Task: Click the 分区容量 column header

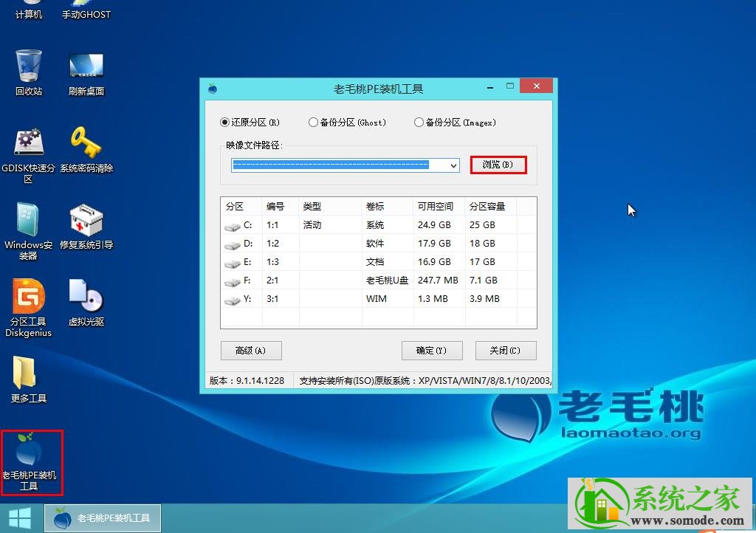Action: [x=491, y=206]
